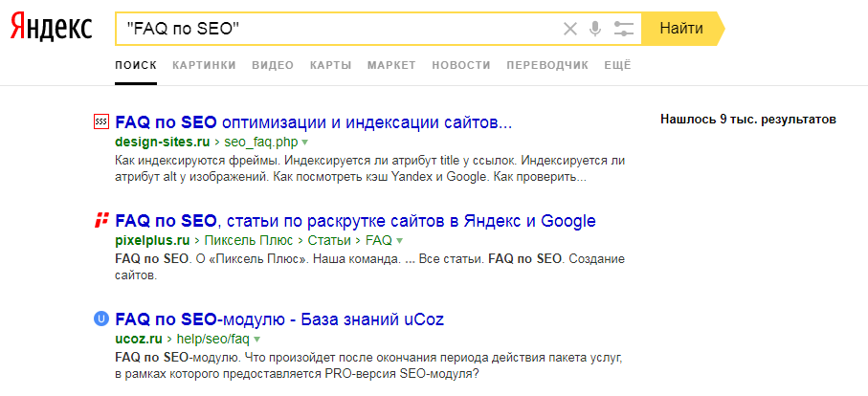
Task: Open the Переводчик tab
Action: [x=546, y=65]
